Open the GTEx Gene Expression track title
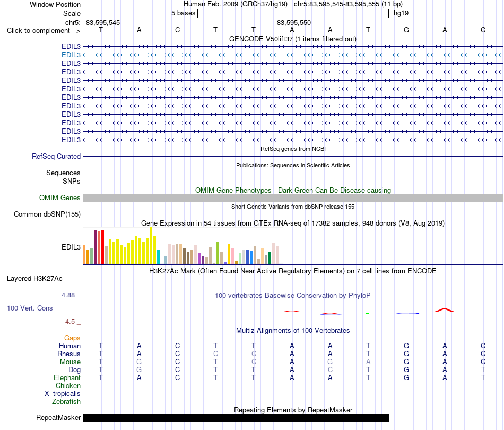This screenshot has height=430, width=504. pos(293,223)
